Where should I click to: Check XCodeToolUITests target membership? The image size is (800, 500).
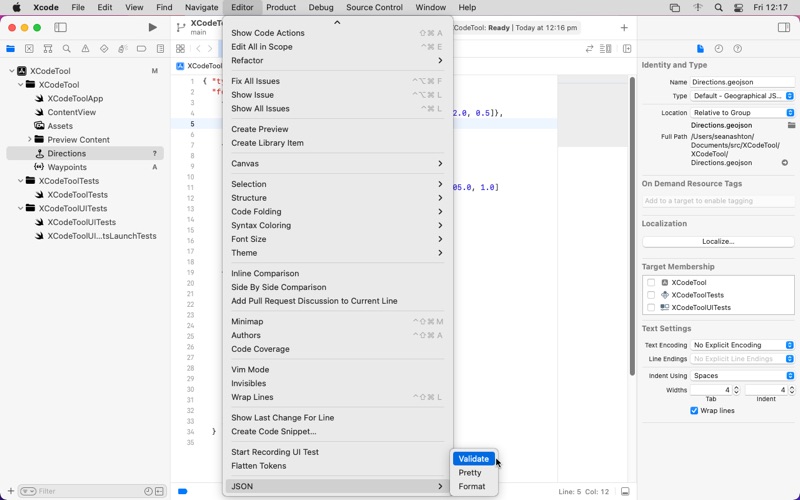(x=651, y=307)
